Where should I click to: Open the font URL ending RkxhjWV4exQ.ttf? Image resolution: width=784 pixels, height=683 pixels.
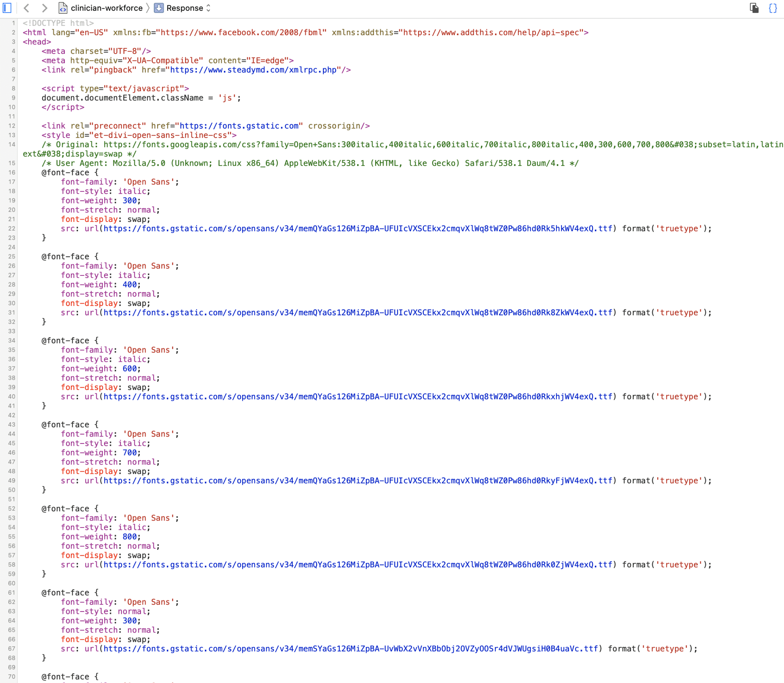pos(358,397)
